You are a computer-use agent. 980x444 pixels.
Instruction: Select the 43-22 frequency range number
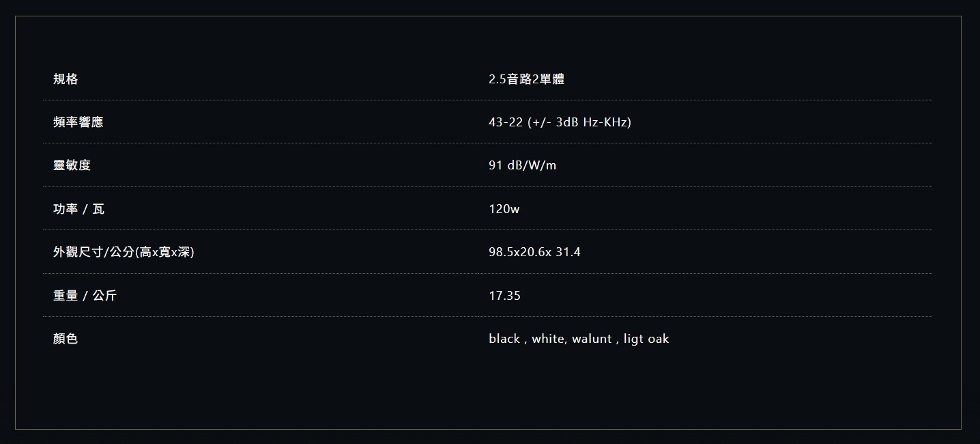click(506, 122)
